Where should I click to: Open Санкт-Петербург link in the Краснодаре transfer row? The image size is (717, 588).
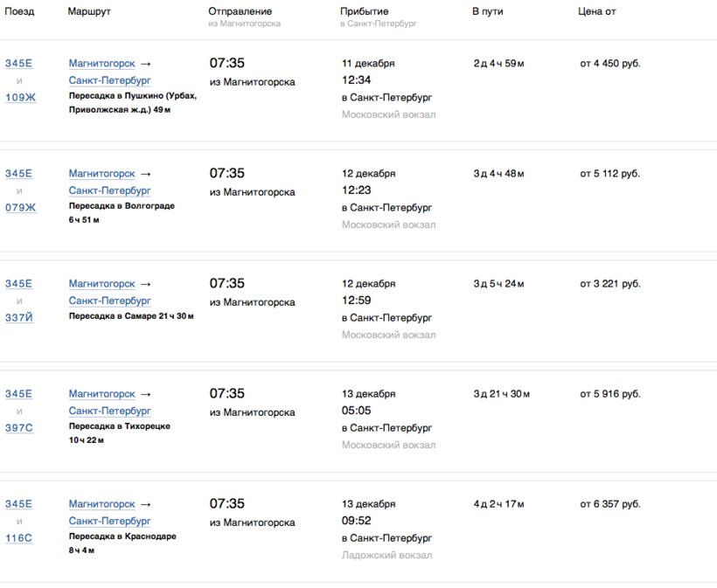[110, 521]
